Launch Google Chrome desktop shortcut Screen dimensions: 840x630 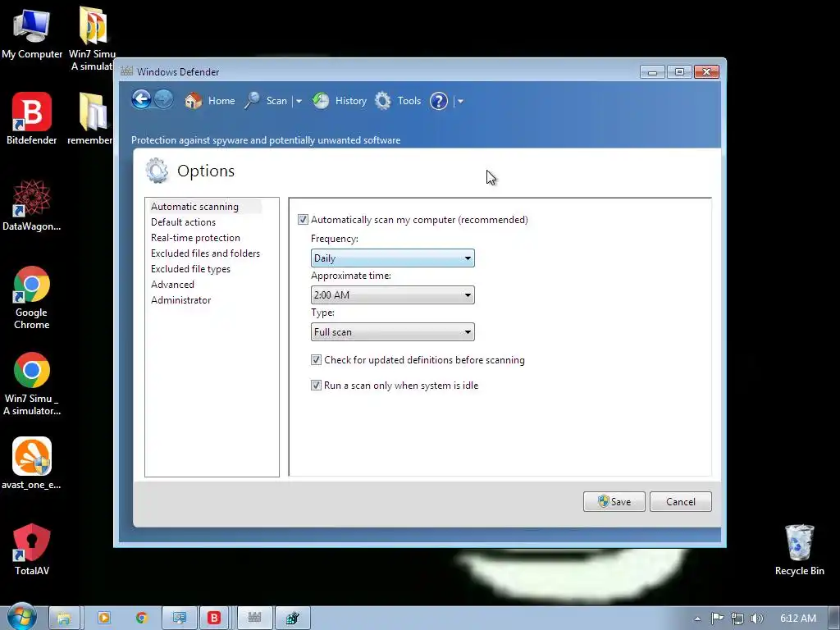coord(32,298)
